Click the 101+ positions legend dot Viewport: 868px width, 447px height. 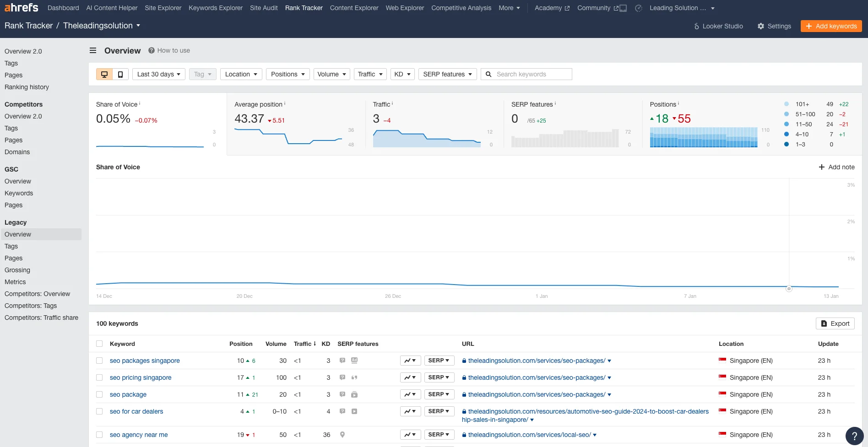tap(787, 104)
